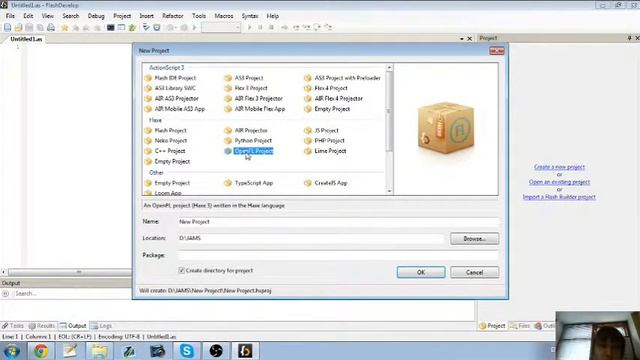Select AIR AS3 Projector template
The height and width of the screenshot is (360, 640).
tap(171, 98)
